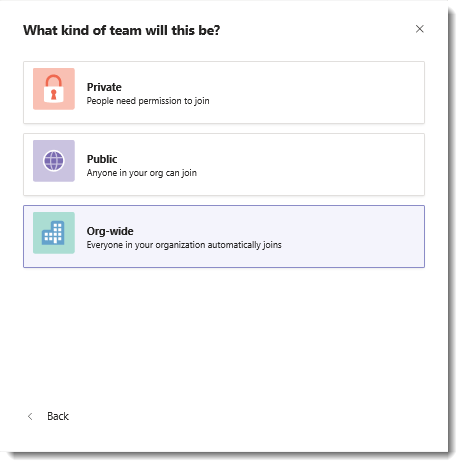Image resolution: width=463 pixels, height=467 pixels.
Task: Click the back chevron arrow icon
Action: [30, 416]
